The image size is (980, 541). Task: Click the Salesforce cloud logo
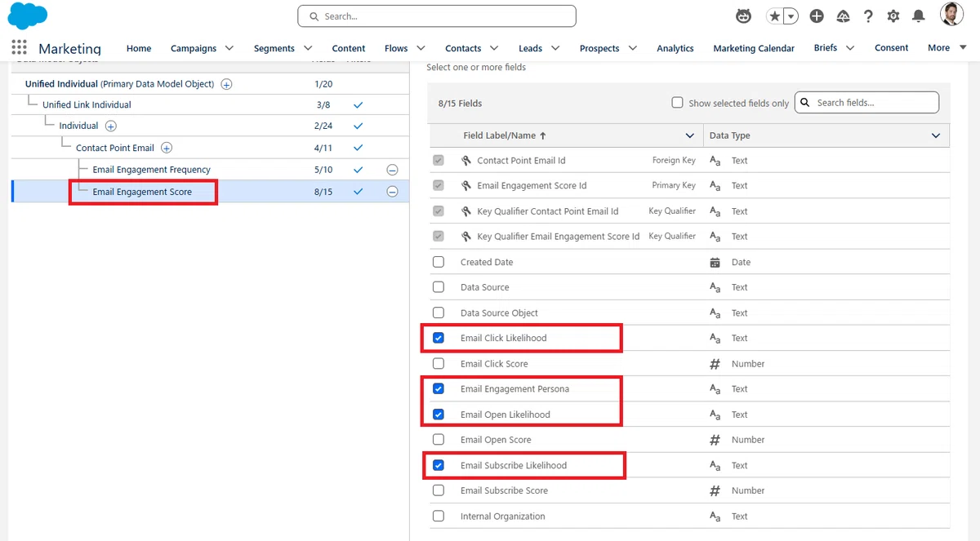pyautogui.click(x=28, y=16)
